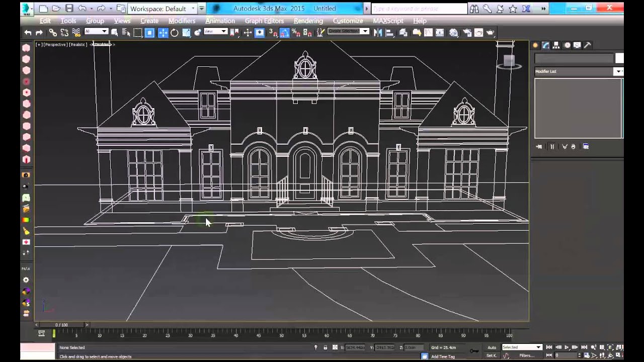Click the keyword search field
The image size is (644, 362).
pyautogui.click(x=419, y=9)
